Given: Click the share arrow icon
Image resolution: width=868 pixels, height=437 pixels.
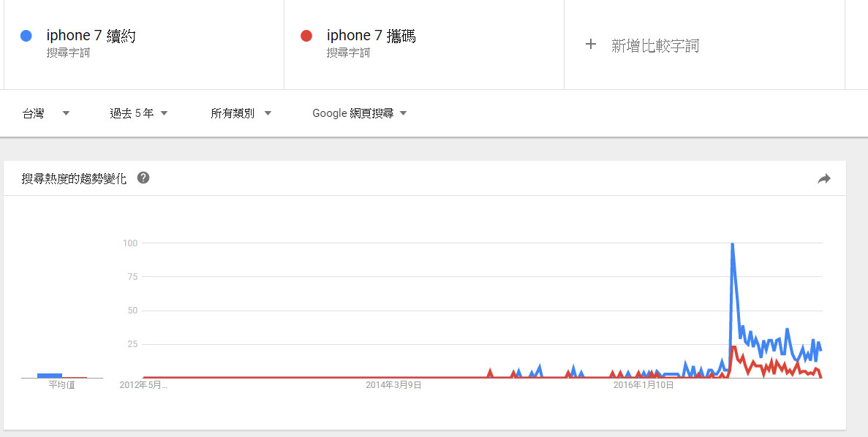Looking at the screenshot, I should pos(824,178).
